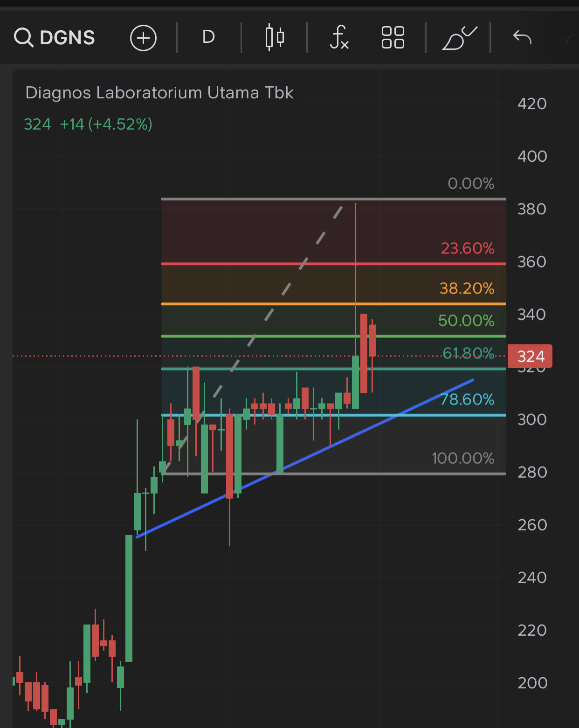
Task: Click the Diagnos Laboratorium Utama Tbk title
Action: (159, 93)
